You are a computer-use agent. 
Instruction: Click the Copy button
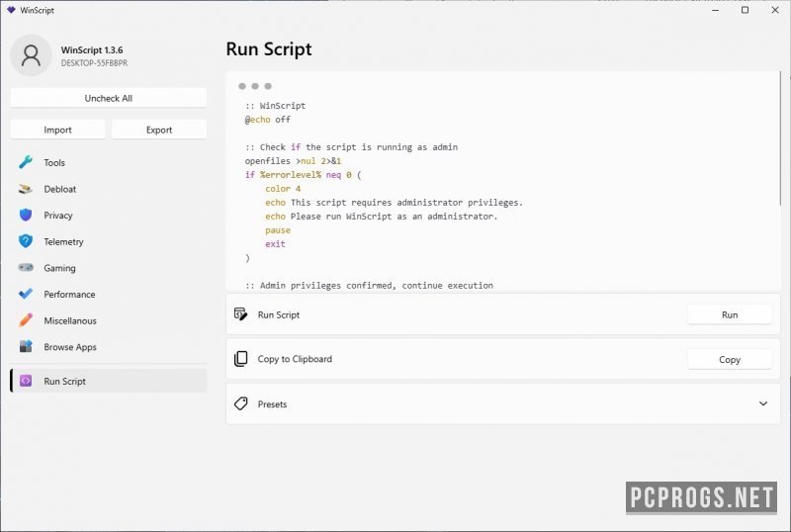pyautogui.click(x=730, y=359)
